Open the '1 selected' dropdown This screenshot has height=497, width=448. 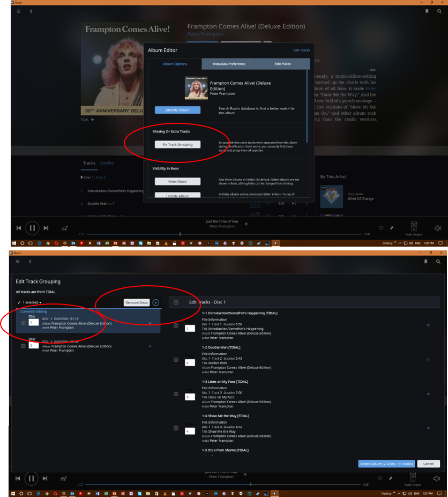point(29,302)
